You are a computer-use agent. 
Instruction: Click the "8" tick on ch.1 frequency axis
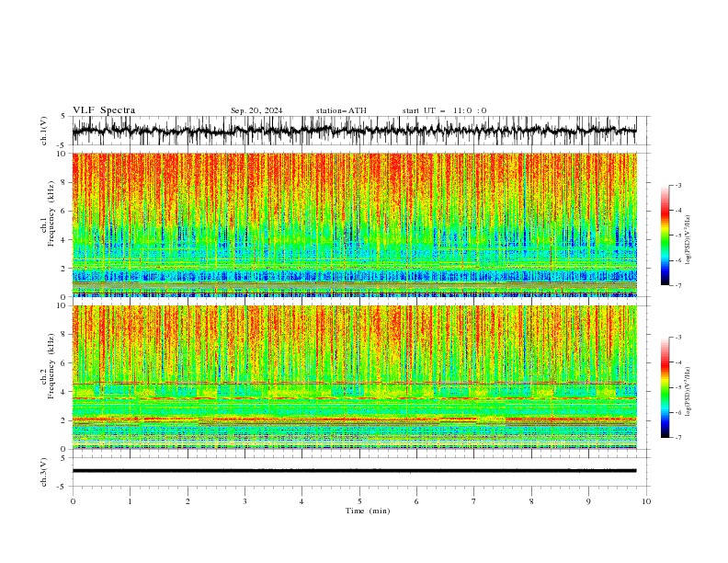(64, 182)
